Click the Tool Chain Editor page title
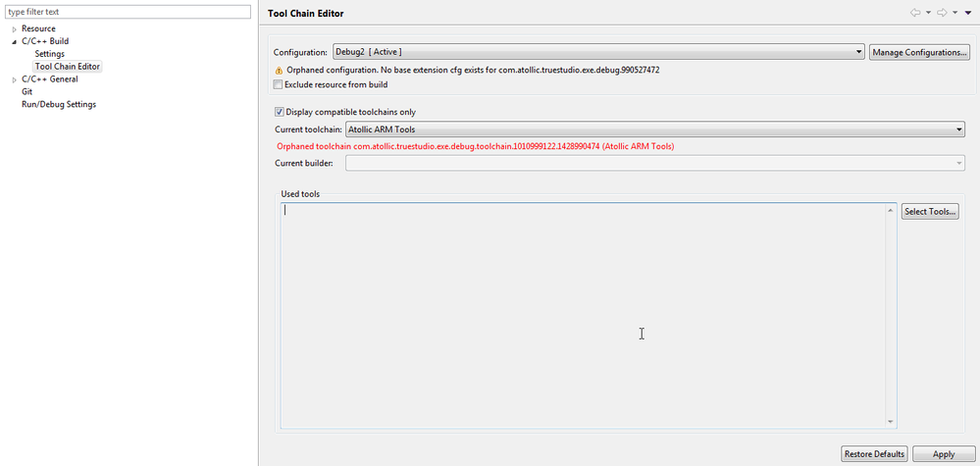Image resolution: width=980 pixels, height=466 pixels. [x=305, y=13]
